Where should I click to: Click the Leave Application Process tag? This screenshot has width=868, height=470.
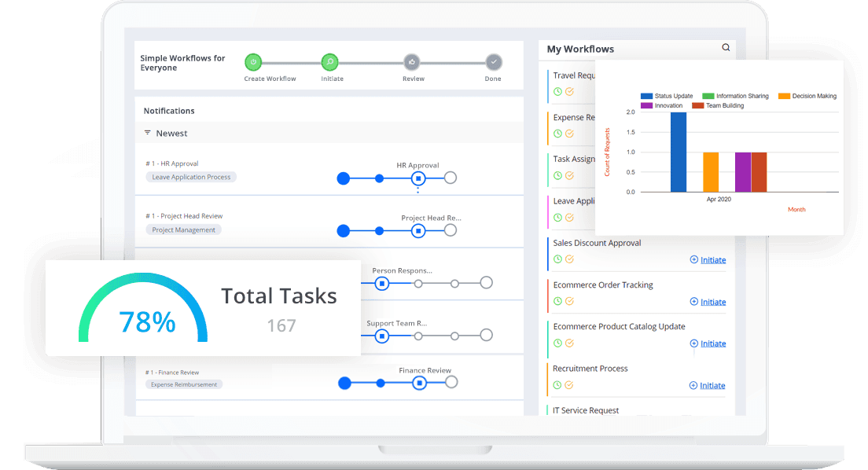point(190,177)
